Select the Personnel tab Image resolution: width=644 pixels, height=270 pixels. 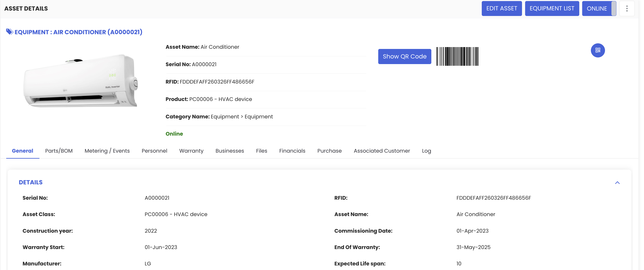tap(154, 151)
